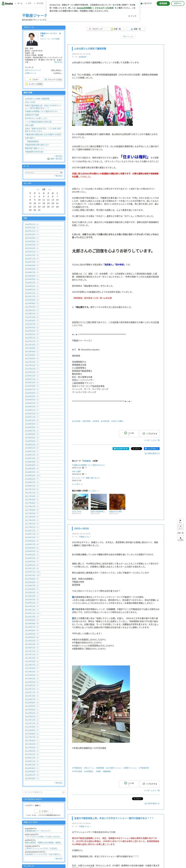Open ホーム in the Ameba header
The image size is (186, 868).
pyautogui.click(x=20, y=3)
